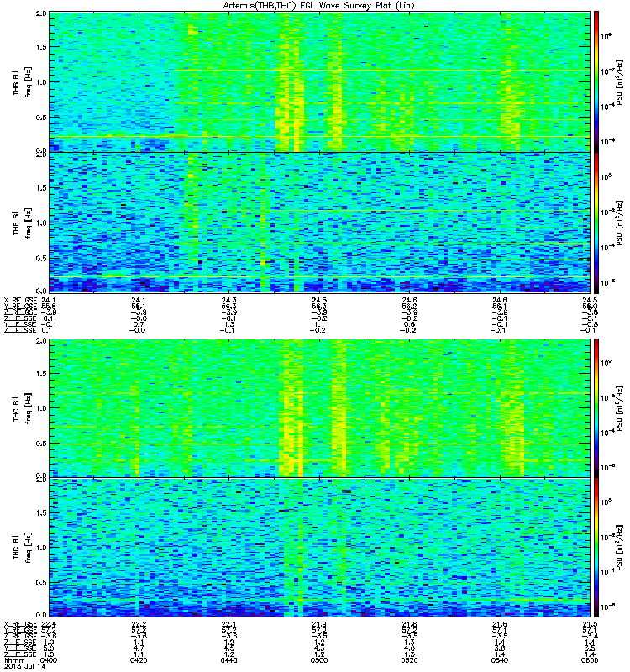Click the "0520" time tick label
The height and width of the screenshot is (672, 630).
click(409, 660)
